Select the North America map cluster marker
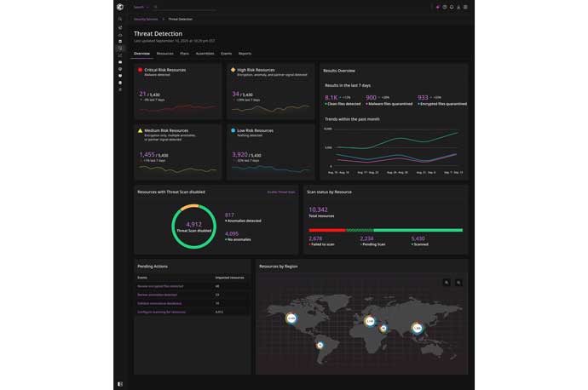This screenshot has width=588, height=390. [x=291, y=318]
